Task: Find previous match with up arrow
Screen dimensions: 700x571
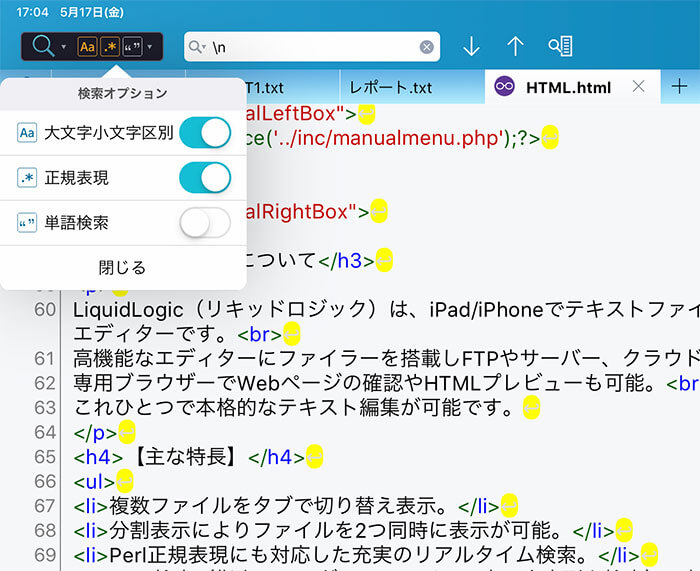Action: (515, 46)
